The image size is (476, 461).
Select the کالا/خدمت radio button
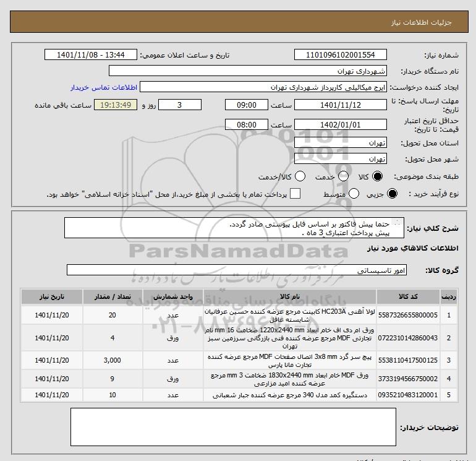click(300, 176)
